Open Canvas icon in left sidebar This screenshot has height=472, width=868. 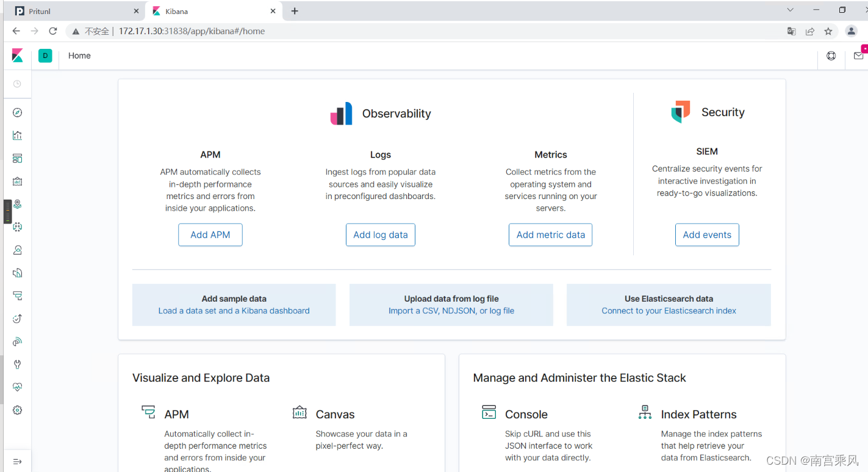17,181
